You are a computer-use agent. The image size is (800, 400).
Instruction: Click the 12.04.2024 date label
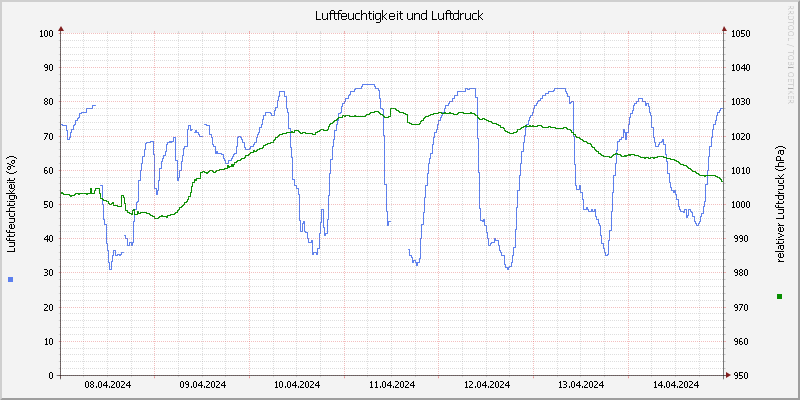click(x=487, y=385)
